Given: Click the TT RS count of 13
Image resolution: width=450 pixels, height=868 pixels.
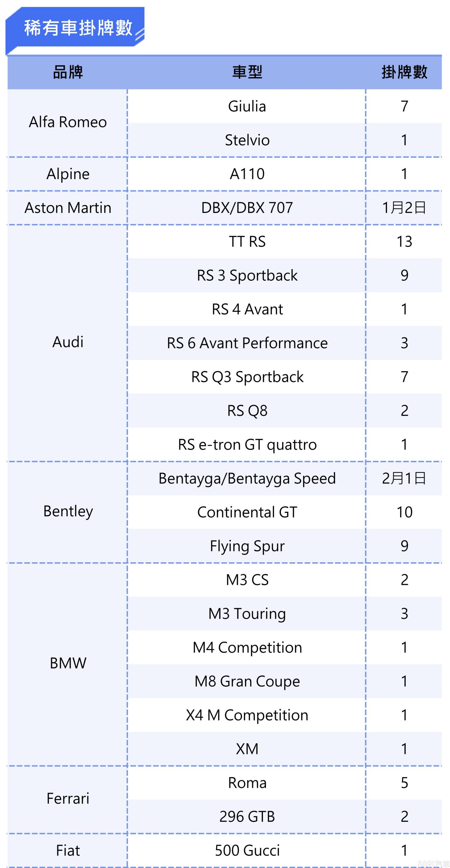Looking at the screenshot, I should click(404, 242).
